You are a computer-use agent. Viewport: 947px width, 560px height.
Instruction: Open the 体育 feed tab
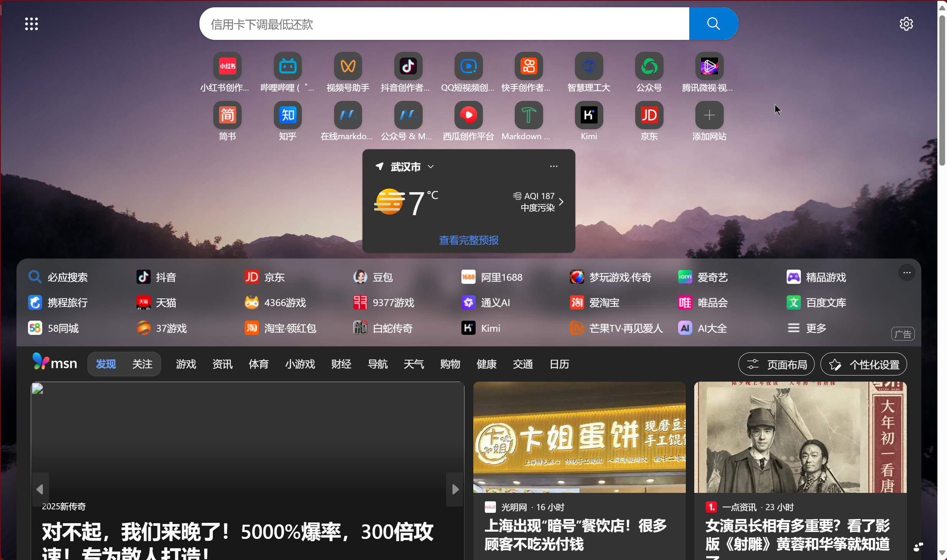259,364
